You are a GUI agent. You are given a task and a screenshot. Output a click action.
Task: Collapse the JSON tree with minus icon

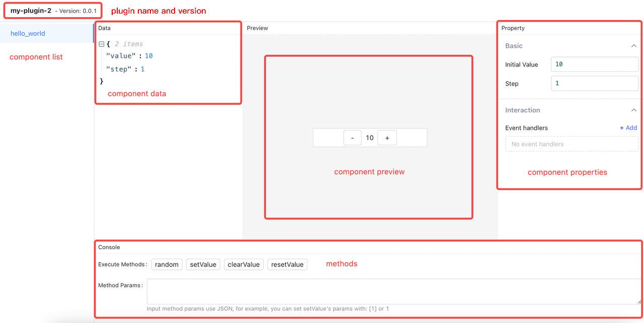(102, 44)
